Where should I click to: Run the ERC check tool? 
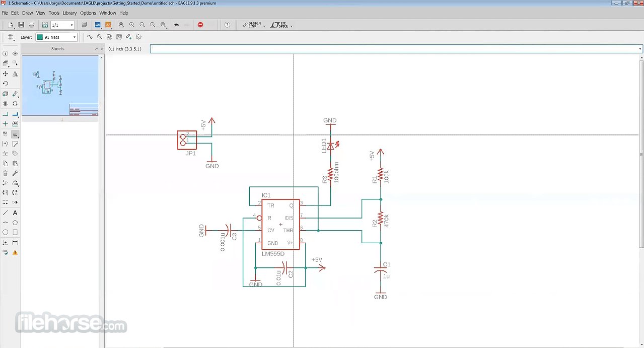pyautogui.click(x=6, y=252)
